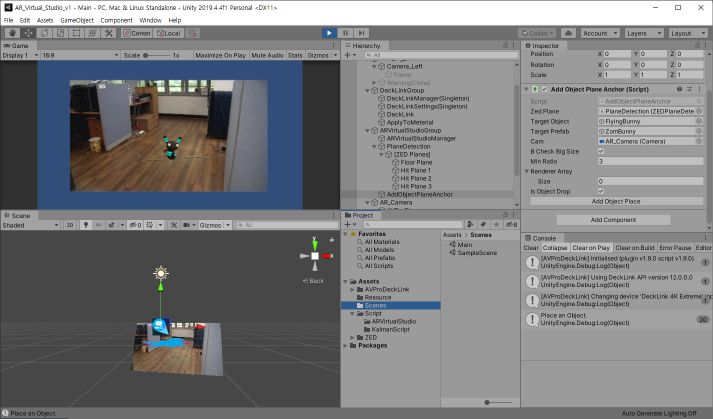Collapse the Renderer Array foldout
The height and width of the screenshot is (419, 713).
click(x=527, y=172)
